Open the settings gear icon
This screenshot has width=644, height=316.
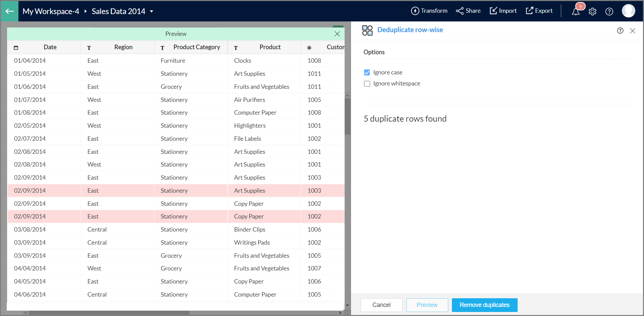(x=592, y=12)
